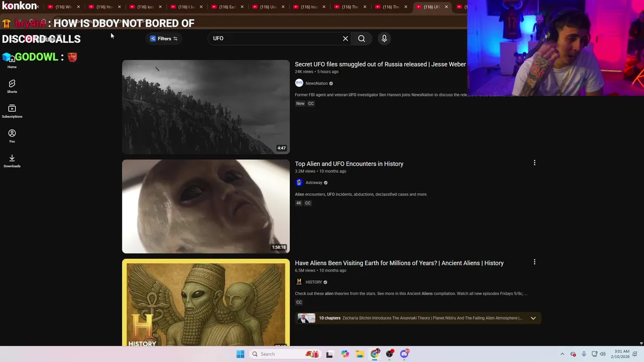This screenshot has height=362, width=644.
Task: Clear the UFO search text with the X
Action: 345,39
